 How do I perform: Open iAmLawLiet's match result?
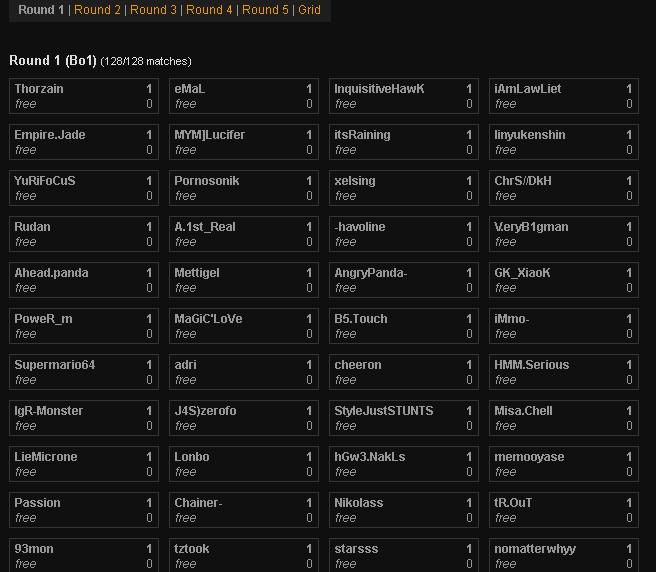pos(528,89)
